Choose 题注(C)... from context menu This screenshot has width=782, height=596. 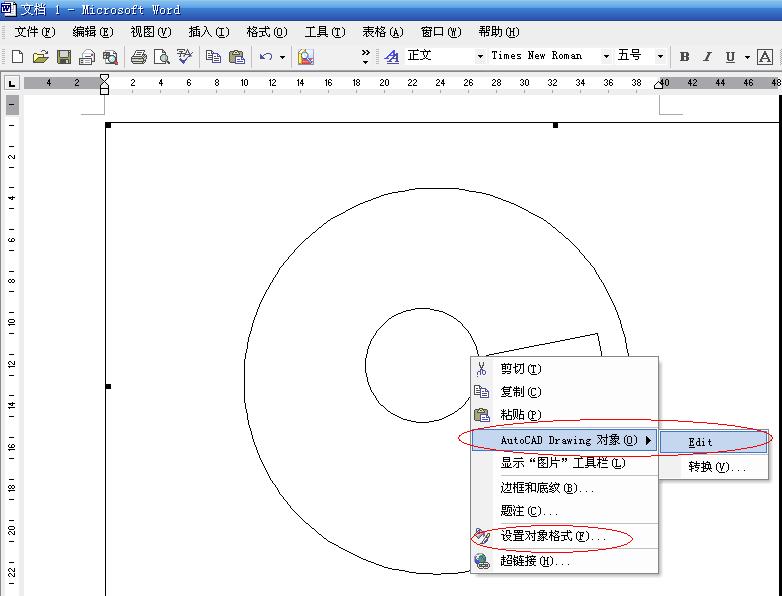[x=564, y=511]
